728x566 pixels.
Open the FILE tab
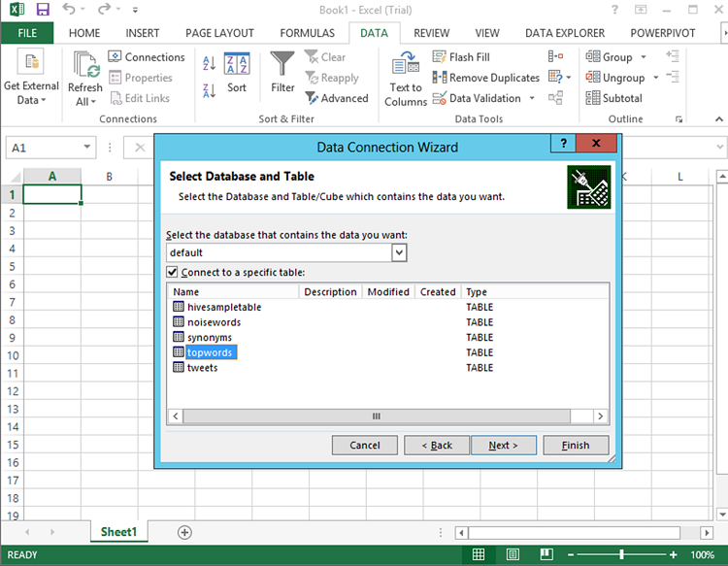click(x=27, y=33)
